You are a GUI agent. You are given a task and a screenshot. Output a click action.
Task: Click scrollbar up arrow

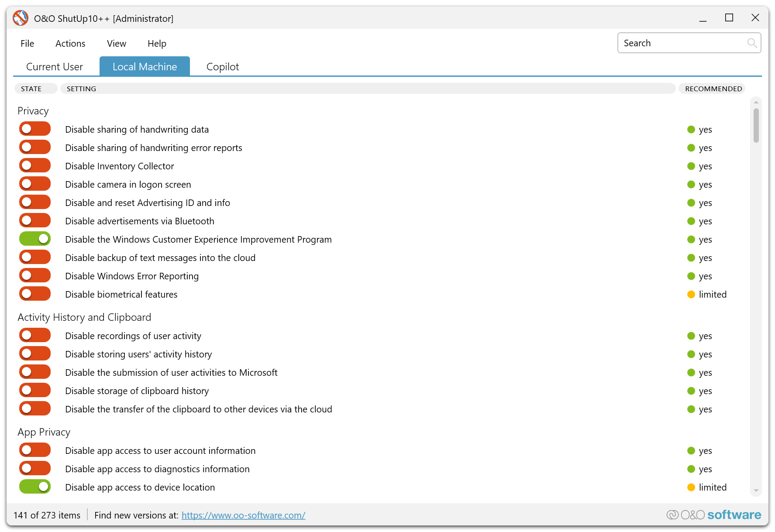click(x=756, y=103)
